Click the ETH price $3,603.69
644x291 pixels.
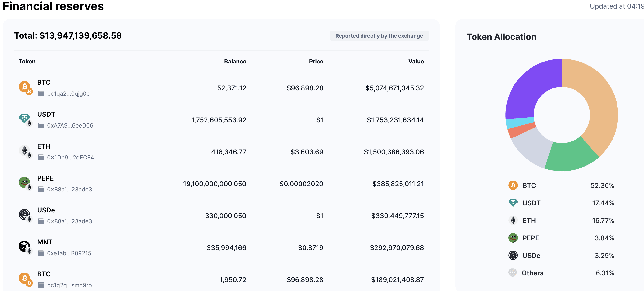[307, 152]
